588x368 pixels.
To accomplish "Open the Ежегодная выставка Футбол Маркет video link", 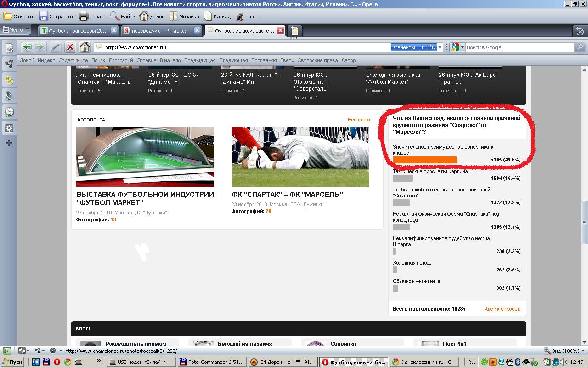I will (393, 78).
